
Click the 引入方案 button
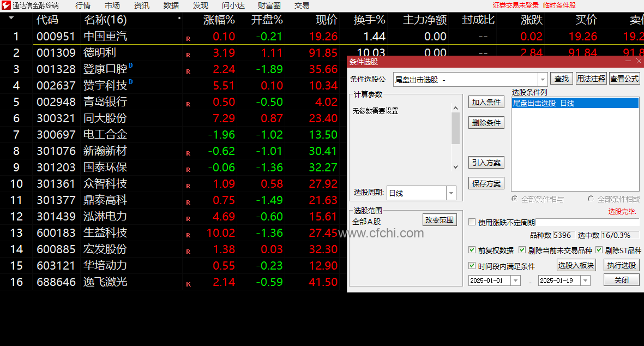(486, 162)
